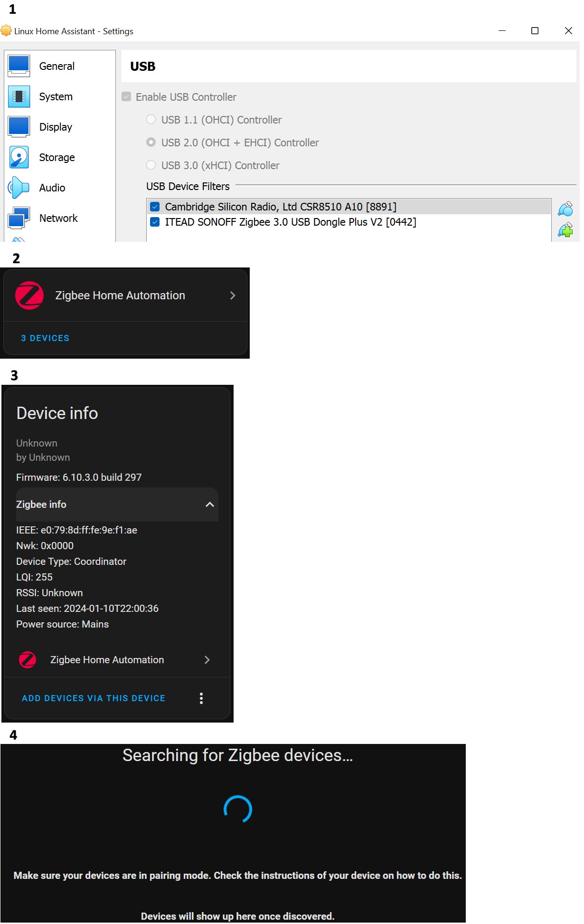Image resolution: width=584 pixels, height=924 pixels.
Task: Collapse the Zigbee info section chevron
Action: point(209,505)
